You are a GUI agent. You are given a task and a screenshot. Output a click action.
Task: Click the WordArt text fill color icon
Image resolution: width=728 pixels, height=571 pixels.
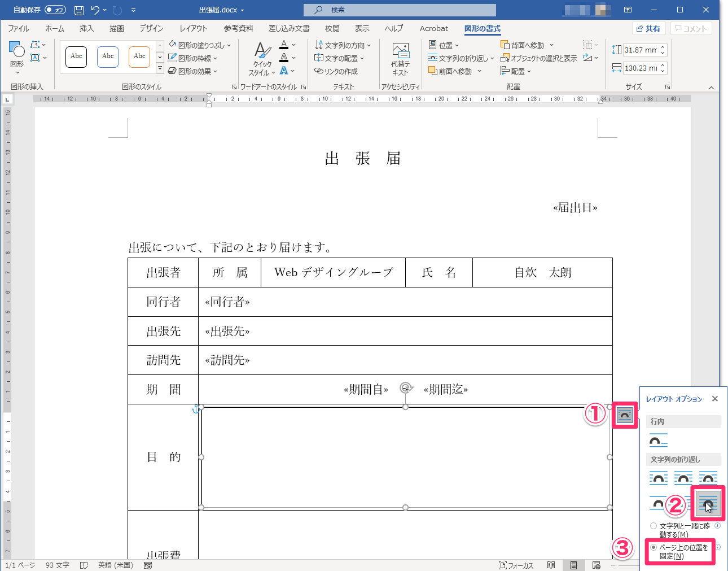(x=284, y=45)
